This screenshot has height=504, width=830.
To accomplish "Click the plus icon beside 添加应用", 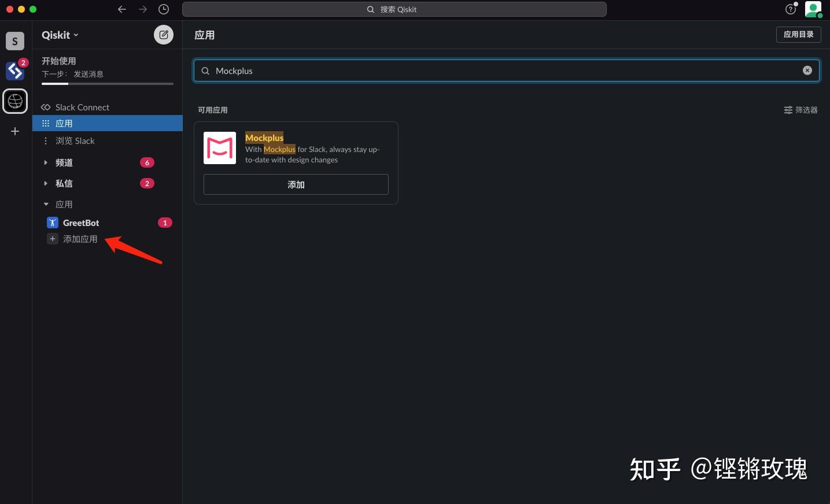I will point(53,239).
